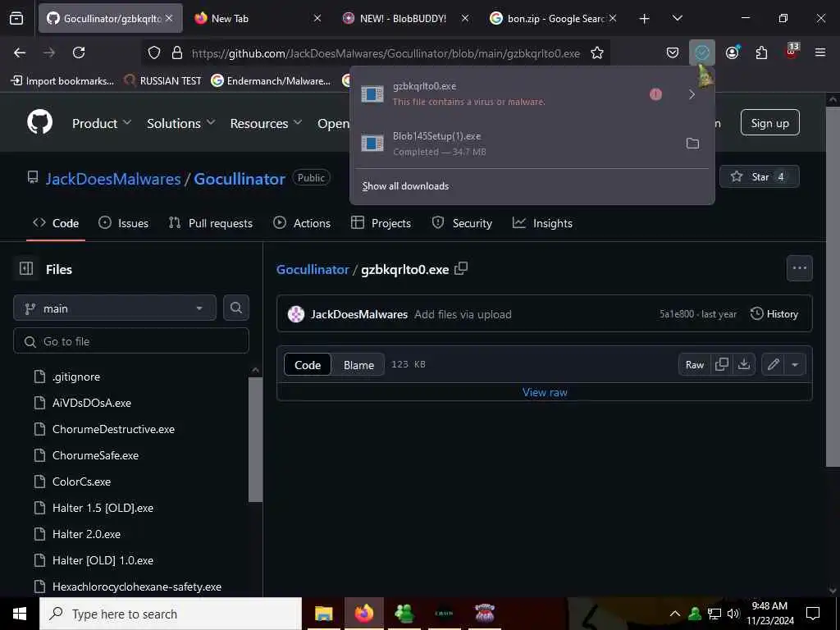Open the Pull requests tab

(x=211, y=223)
